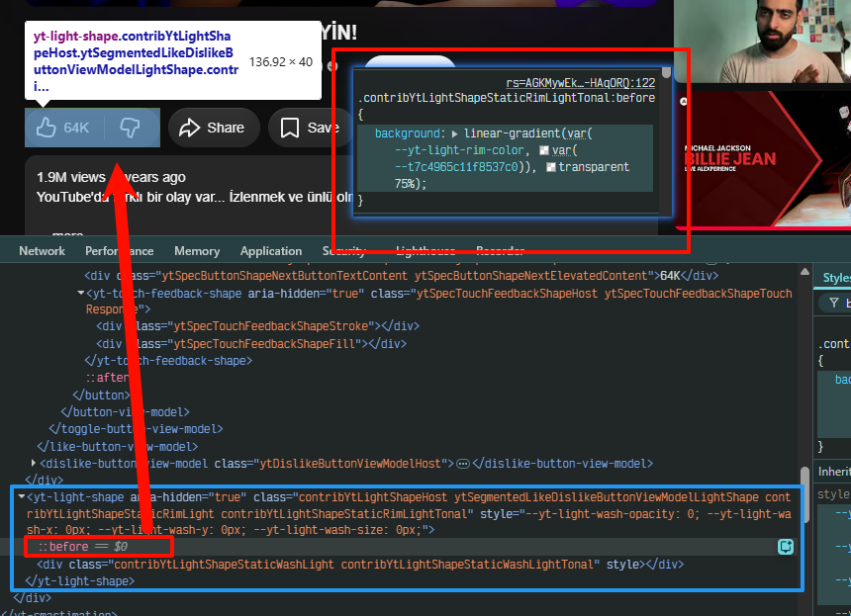The image size is (851, 616).
Task: Select the closing </yt-touch-feedback-shape> tag row
Action: click(x=168, y=361)
